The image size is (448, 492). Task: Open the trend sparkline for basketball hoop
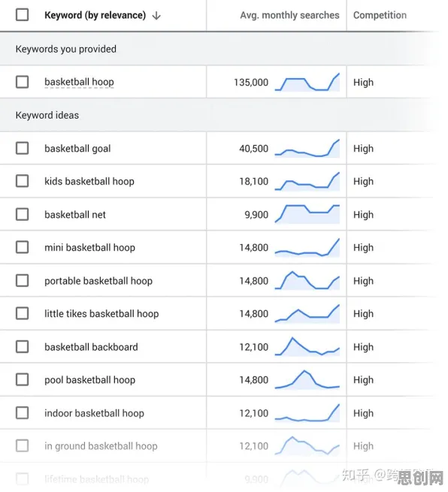[x=307, y=82]
